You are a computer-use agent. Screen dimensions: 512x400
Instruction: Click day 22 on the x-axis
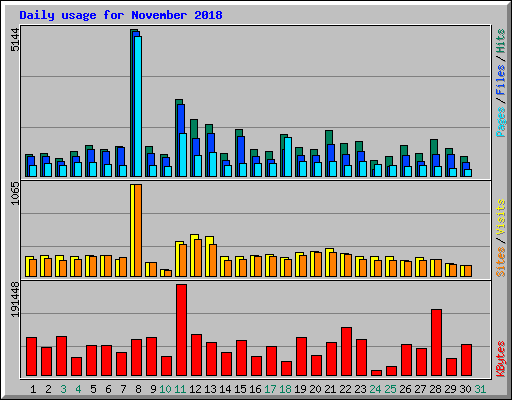[345, 389]
